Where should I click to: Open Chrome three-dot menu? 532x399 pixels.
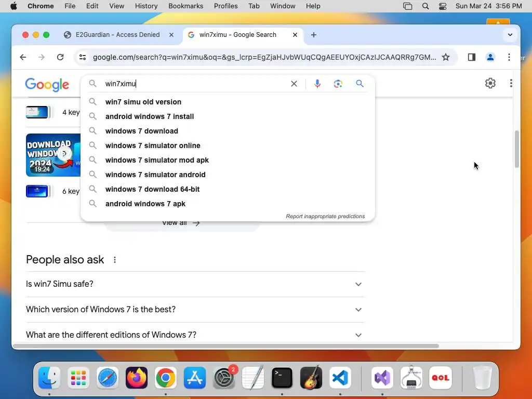pyautogui.click(x=509, y=57)
